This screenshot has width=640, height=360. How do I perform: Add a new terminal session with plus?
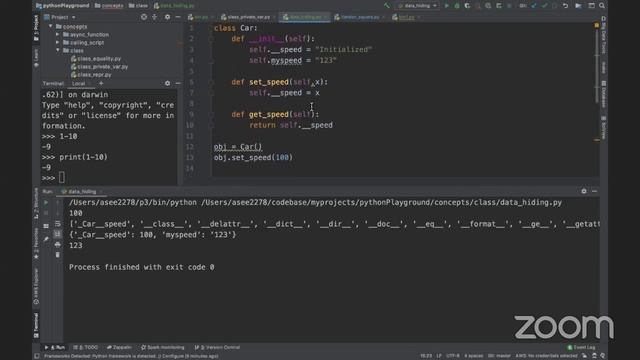[x=101, y=83]
